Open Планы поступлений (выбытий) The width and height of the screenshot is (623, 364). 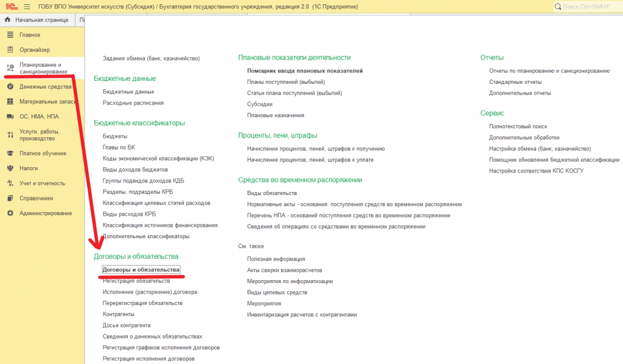[286, 82]
